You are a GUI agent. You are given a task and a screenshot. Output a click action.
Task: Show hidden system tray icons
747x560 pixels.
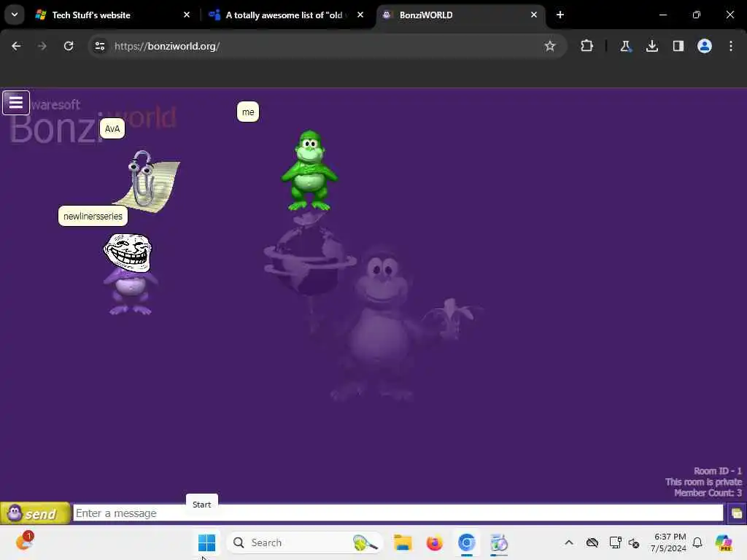coord(569,542)
